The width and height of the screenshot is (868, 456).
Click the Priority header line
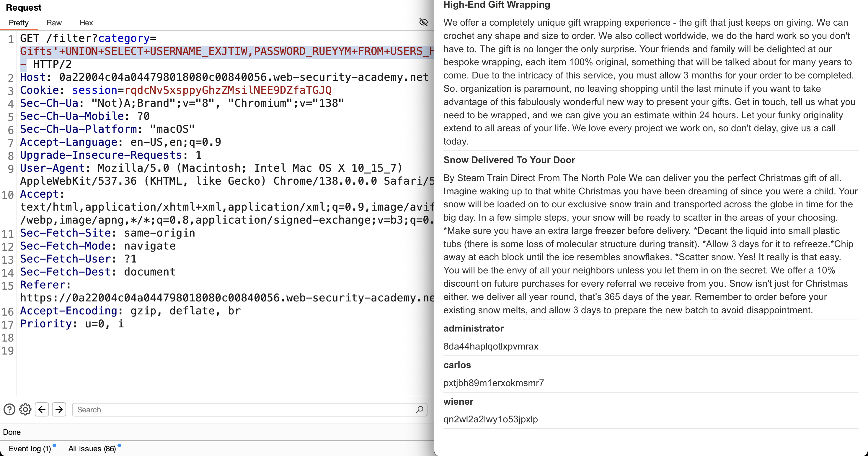pos(72,324)
